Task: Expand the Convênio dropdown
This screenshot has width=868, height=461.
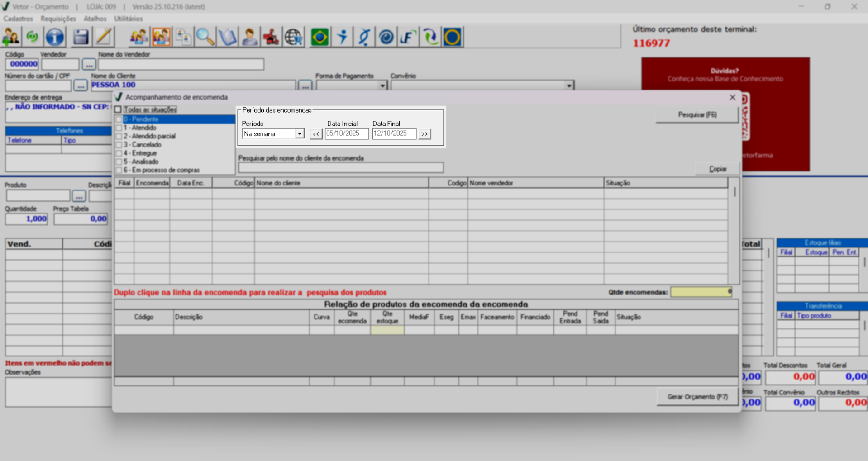Action: tap(569, 86)
